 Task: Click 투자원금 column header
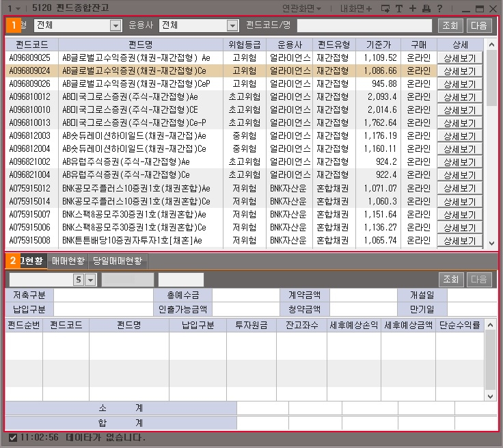251,326
